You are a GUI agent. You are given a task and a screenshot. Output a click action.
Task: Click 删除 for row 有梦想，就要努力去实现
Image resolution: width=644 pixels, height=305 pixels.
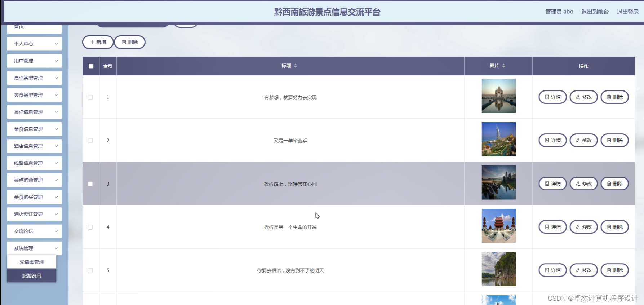[x=614, y=97]
